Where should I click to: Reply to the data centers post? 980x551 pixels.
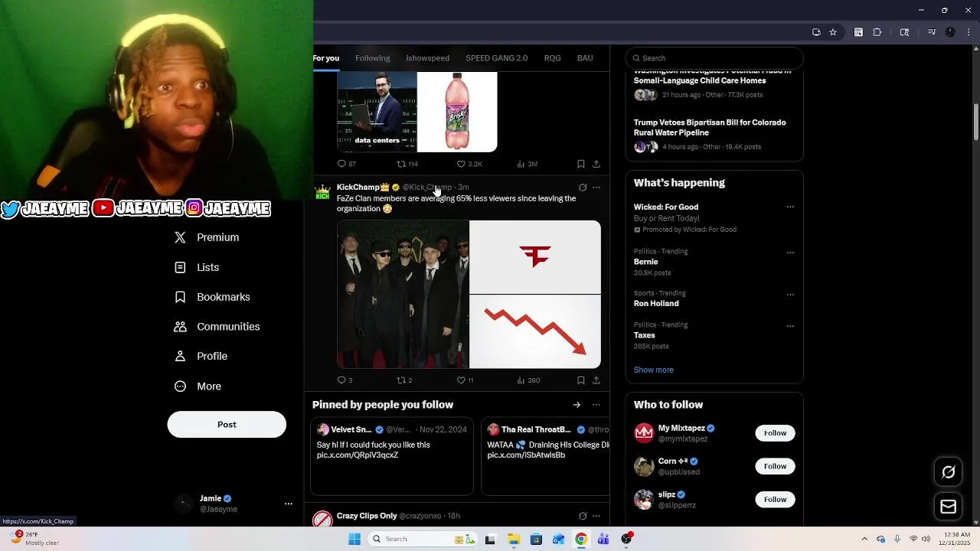[346, 164]
